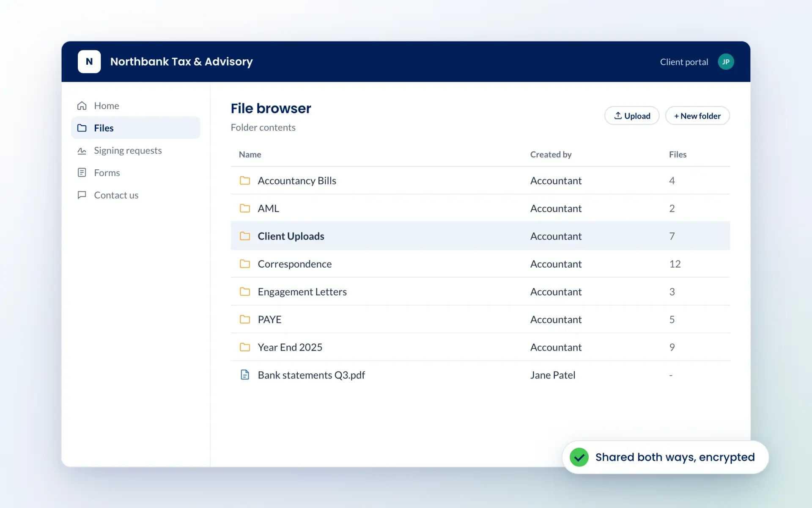Open Forms in the sidebar
Screen dimensions: 812x508
pos(136,173)
